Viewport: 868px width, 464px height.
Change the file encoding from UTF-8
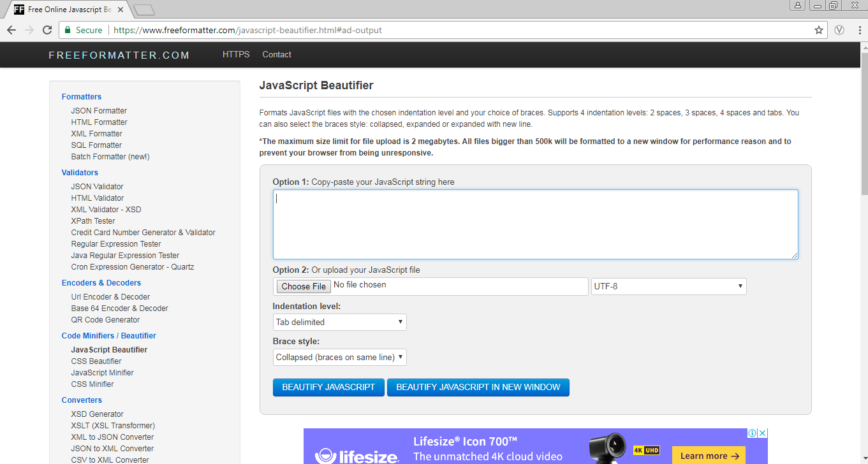point(668,286)
